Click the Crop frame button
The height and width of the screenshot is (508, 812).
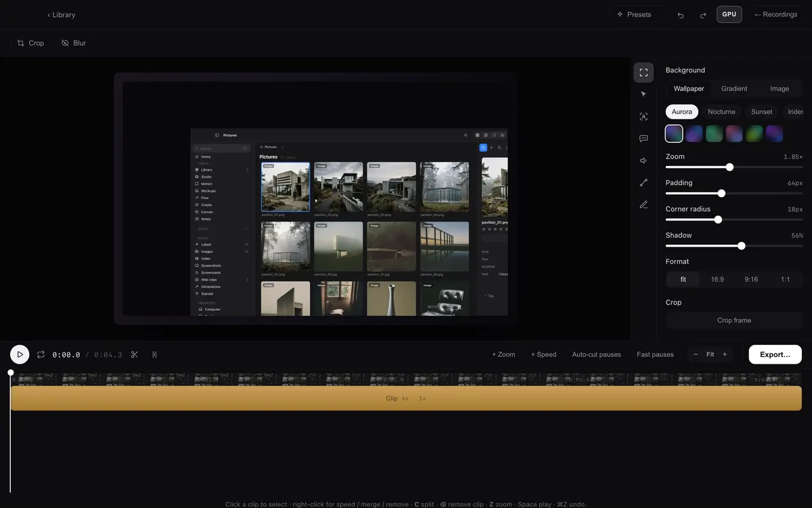click(734, 320)
